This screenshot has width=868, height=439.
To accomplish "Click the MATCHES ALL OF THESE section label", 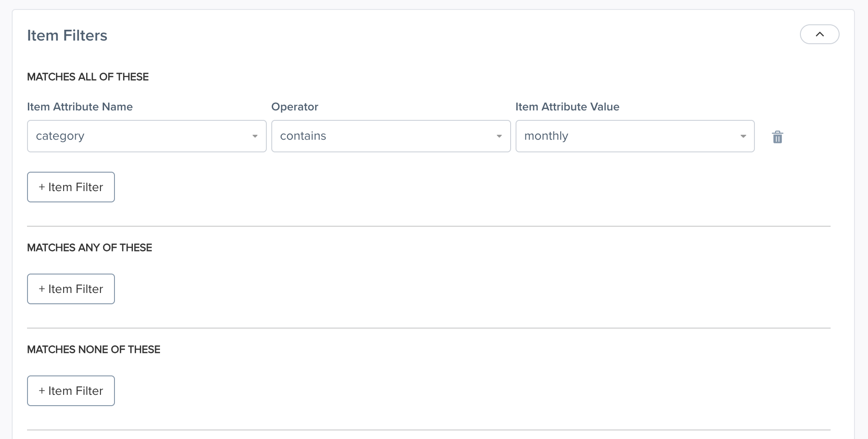I will [x=88, y=77].
